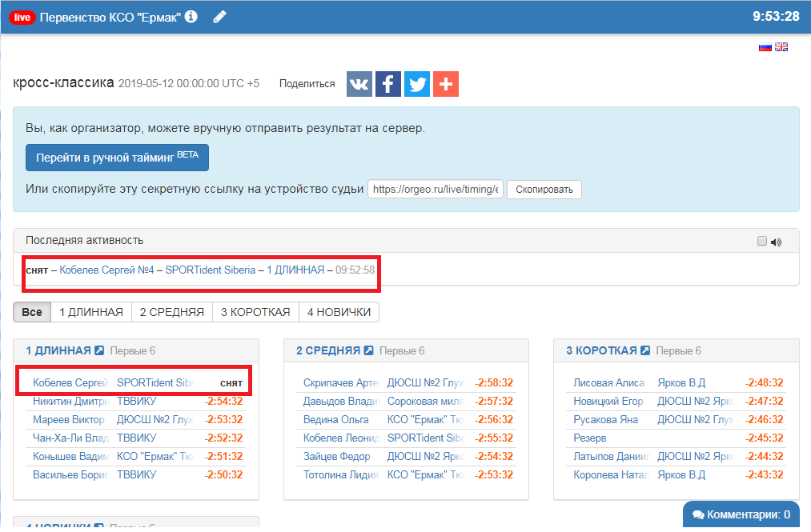Click Перейти в ручной тайминг button
Image resolution: width=811 pixels, height=532 pixels.
tap(118, 158)
